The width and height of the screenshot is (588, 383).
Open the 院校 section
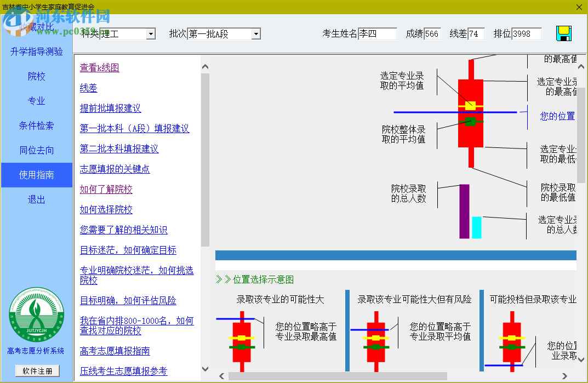[x=36, y=76]
